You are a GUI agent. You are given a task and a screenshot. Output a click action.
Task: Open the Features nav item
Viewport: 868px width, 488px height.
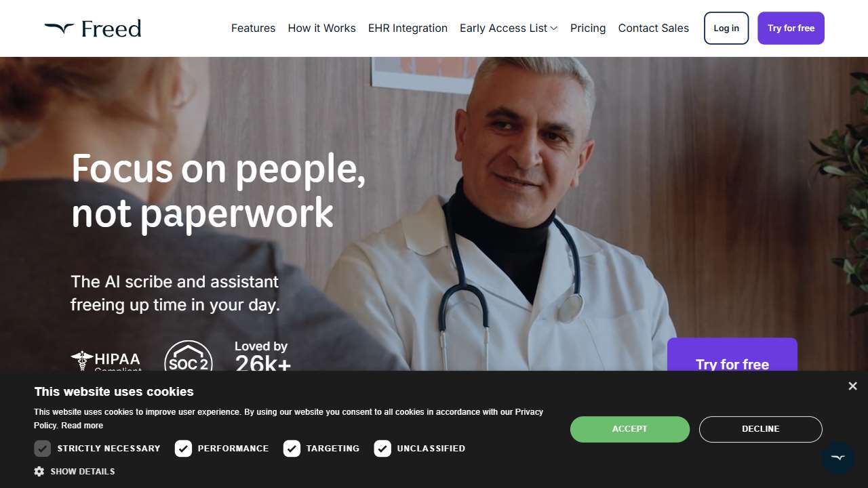coord(253,28)
